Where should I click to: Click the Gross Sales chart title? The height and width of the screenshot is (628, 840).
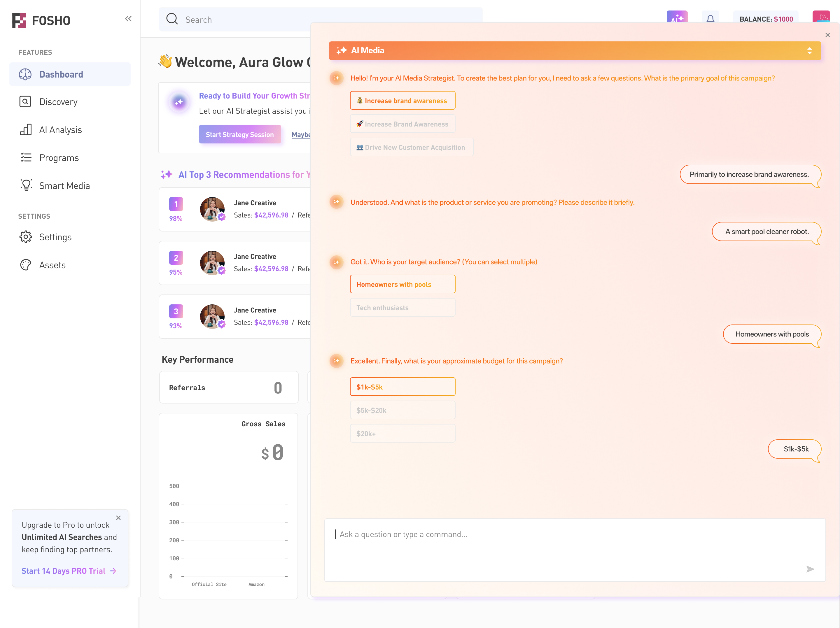point(263,424)
